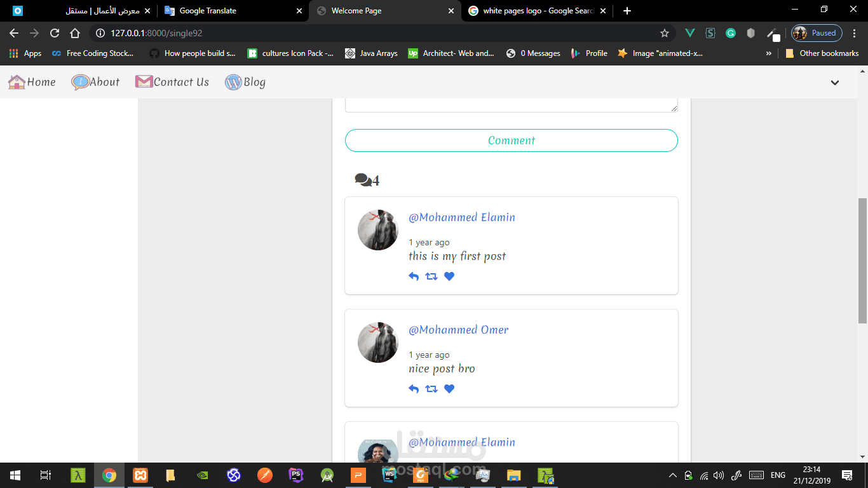Open @Mohammed Elamin profile on first comment
Viewport: 868px width, 488px height.
coord(462,217)
